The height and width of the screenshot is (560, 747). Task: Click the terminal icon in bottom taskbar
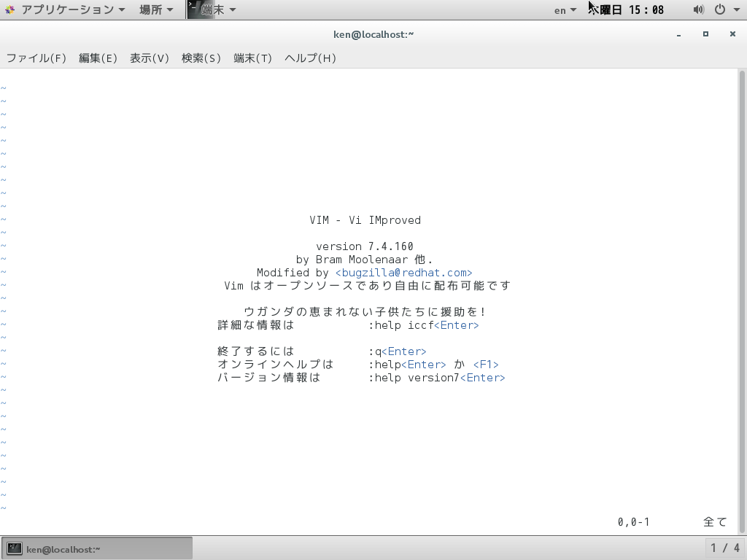pyautogui.click(x=15, y=549)
